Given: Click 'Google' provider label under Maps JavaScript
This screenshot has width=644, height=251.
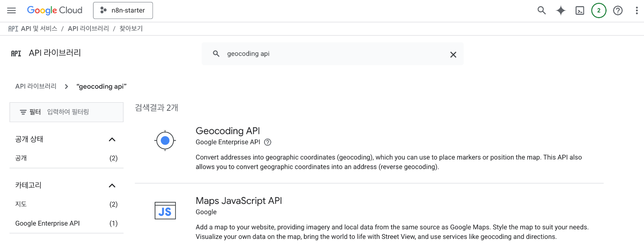Looking at the screenshot, I should tap(206, 212).
